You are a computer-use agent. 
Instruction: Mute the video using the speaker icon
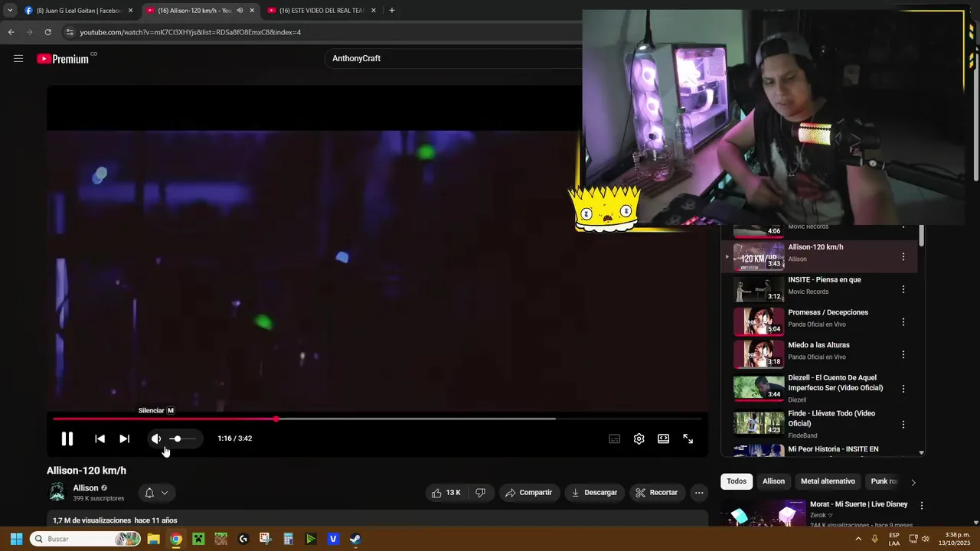pos(156,439)
